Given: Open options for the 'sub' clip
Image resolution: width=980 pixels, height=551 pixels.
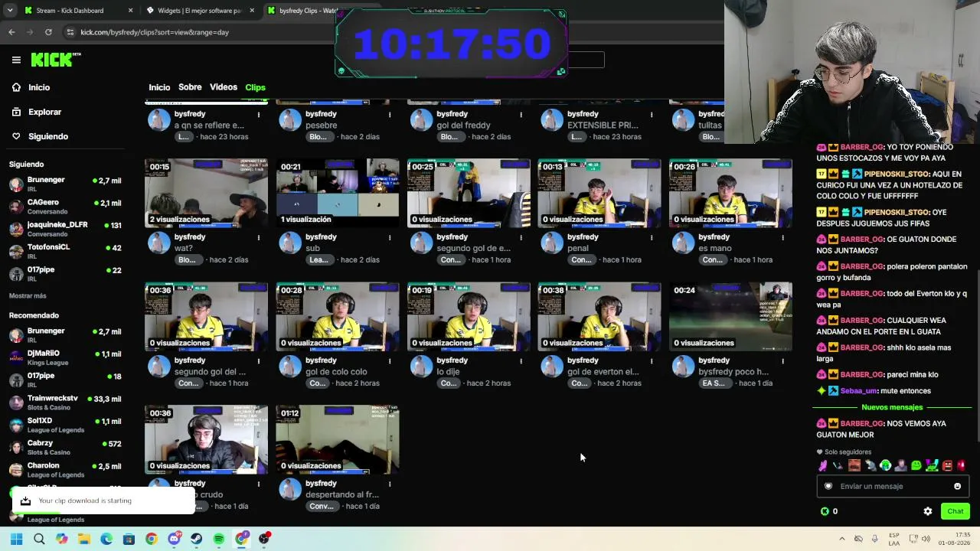Looking at the screenshot, I should tap(390, 237).
